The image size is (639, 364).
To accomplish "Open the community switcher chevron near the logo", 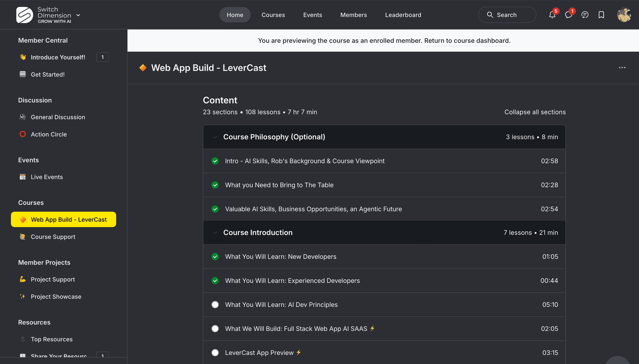I will tap(78, 15).
